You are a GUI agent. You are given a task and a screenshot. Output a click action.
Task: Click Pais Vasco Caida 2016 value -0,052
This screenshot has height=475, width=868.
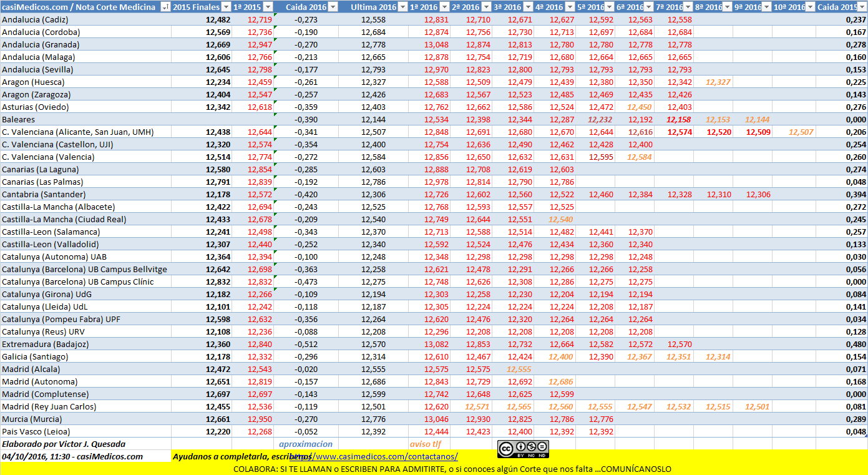coord(306,431)
